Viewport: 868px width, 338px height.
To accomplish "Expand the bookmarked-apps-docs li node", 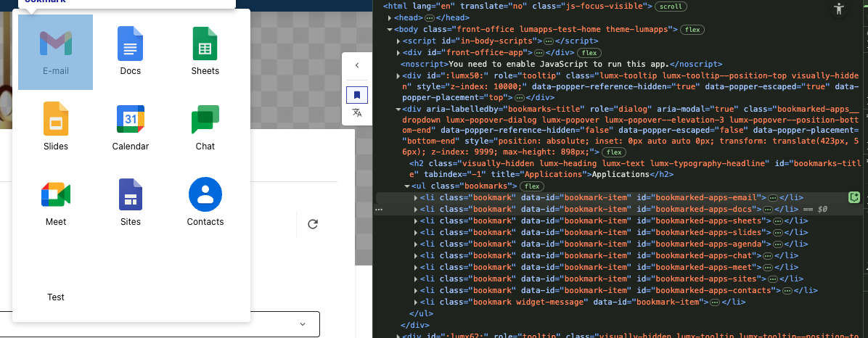I will (417, 209).
